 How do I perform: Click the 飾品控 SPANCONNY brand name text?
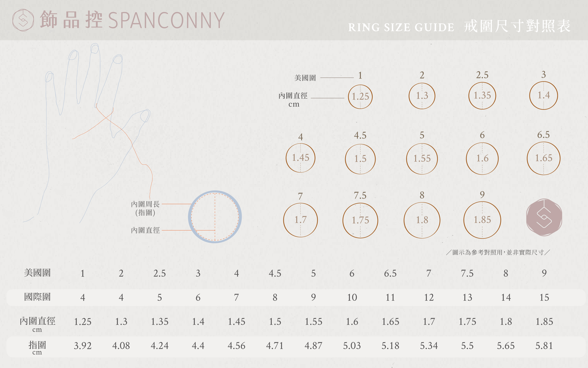[x=132, y=20]
